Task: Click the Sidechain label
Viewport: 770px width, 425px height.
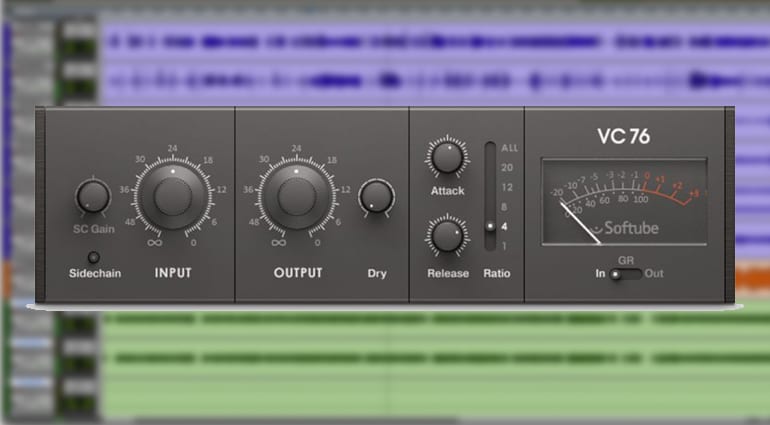Action: 95,273
